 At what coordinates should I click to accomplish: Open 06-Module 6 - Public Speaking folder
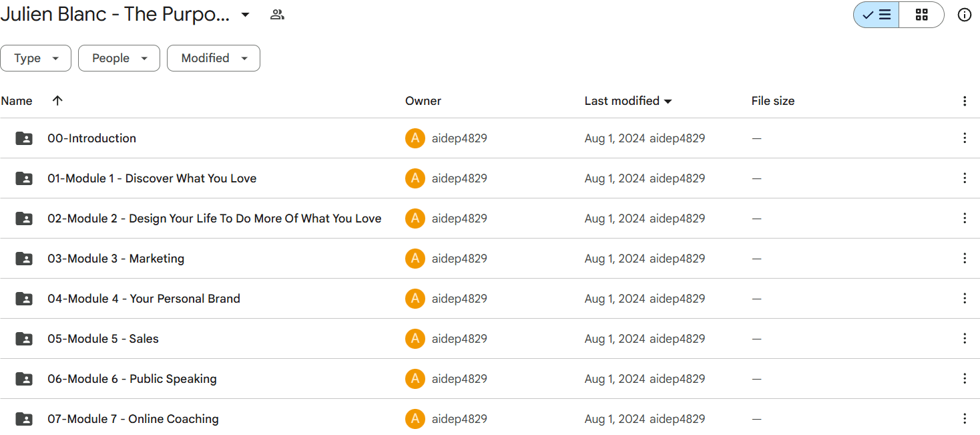[x=132, y=379]
